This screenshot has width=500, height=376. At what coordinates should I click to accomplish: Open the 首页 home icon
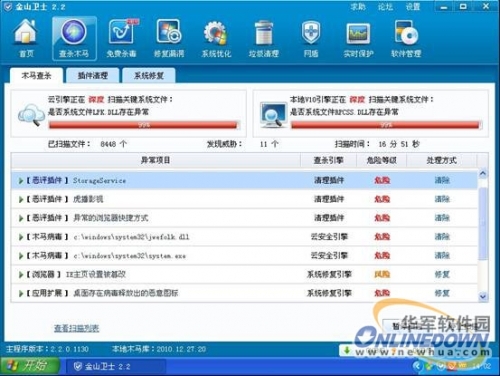point(26,38)
